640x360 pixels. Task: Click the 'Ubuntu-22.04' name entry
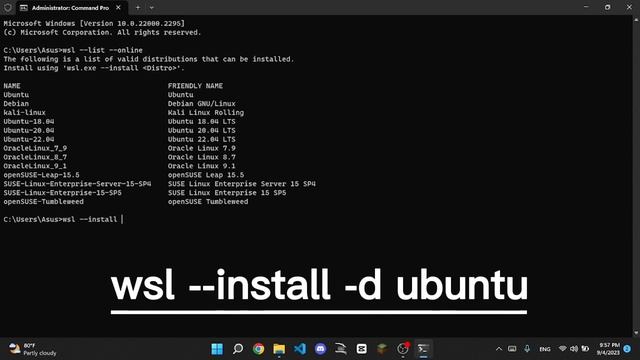[x=29, y=140]
